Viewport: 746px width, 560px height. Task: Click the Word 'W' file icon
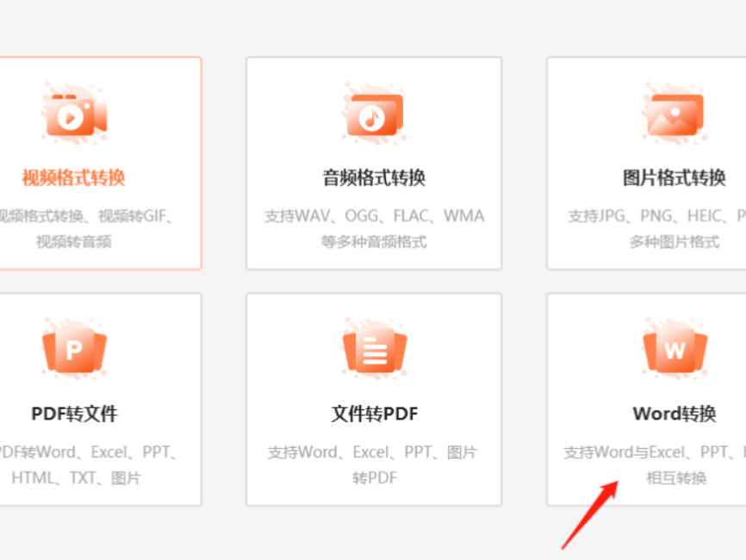pos(675,350)
